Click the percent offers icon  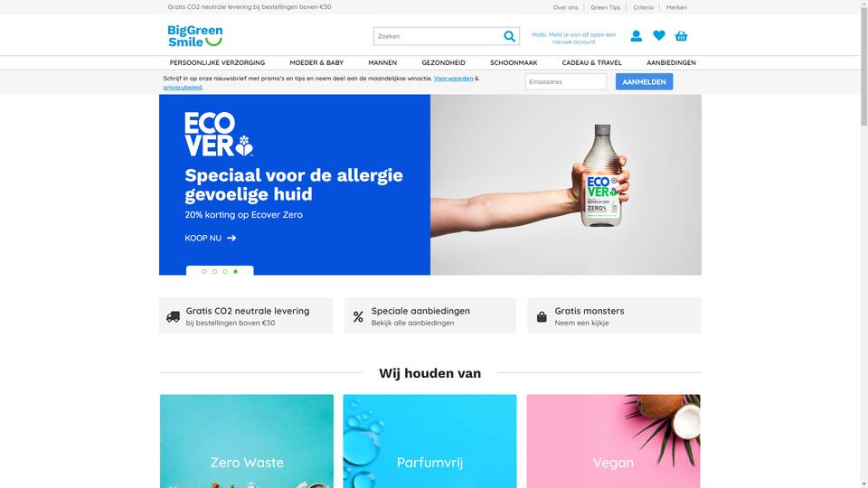(358, 316)
